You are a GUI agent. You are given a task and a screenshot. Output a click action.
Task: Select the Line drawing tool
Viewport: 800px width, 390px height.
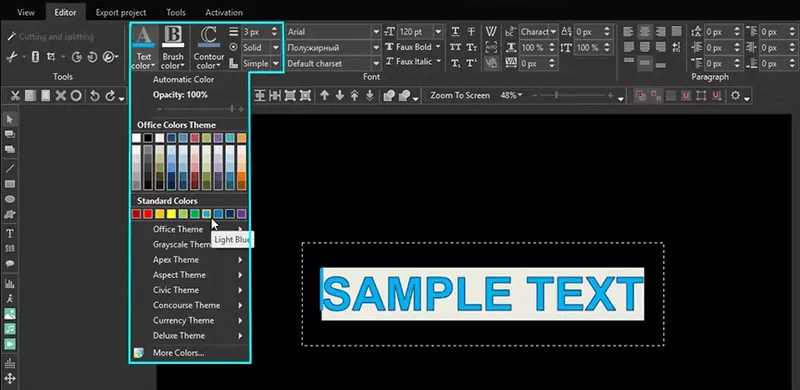click(x=10, y=168)
